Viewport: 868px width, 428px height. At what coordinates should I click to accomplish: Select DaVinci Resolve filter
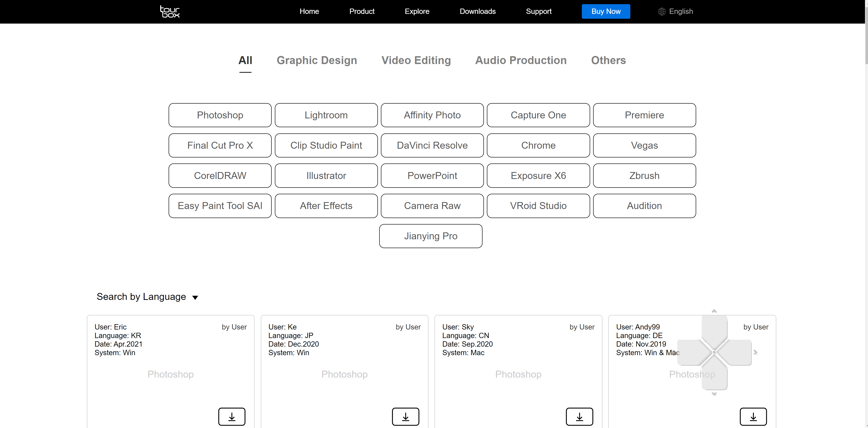[432, 145]
